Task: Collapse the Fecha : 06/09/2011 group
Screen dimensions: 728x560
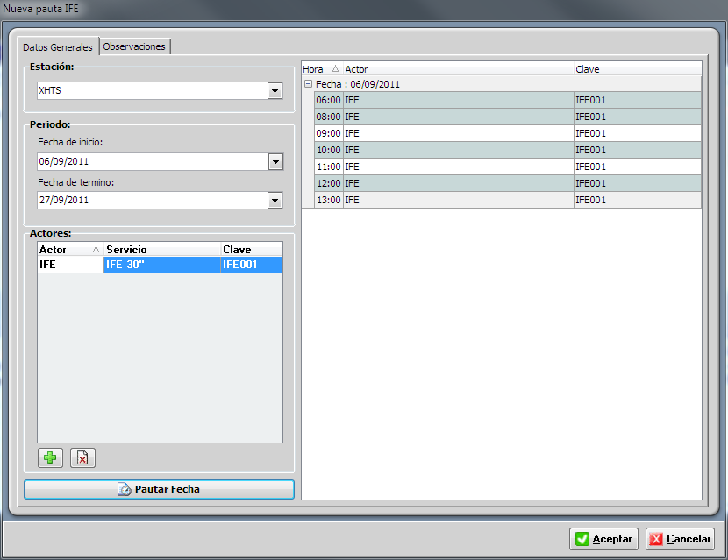Action: pyautogui.click(x=308, y=84)
